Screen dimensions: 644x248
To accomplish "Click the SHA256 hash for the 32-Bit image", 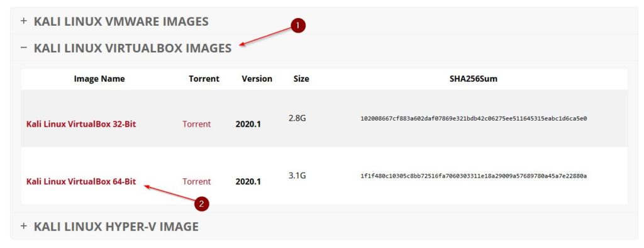I will [x=474, y=119].
